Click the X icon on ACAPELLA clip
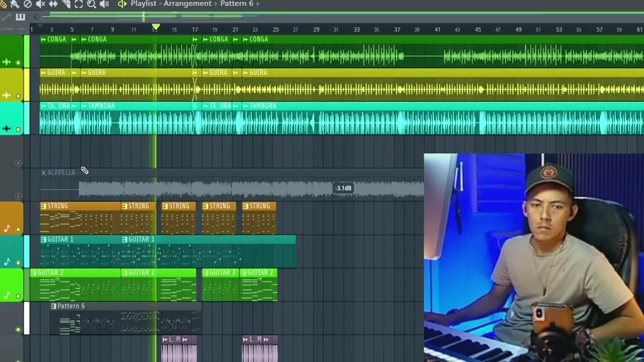Viewport: 644px width, 362px height. [43, 172]
